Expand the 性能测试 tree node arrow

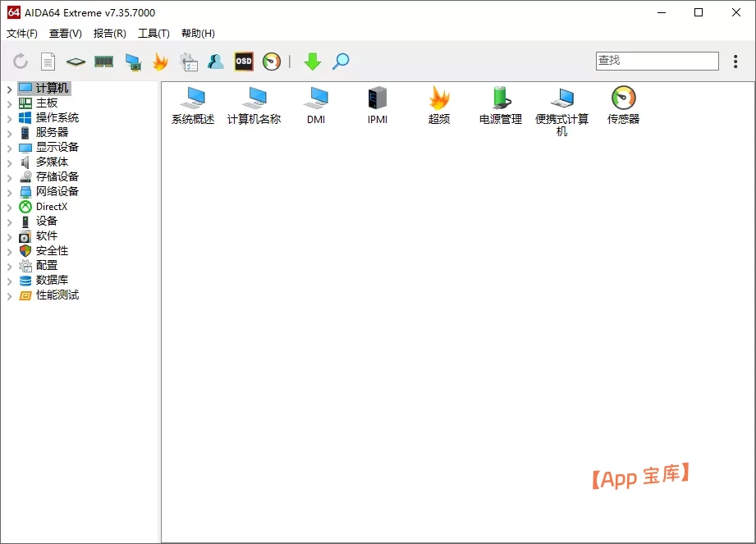9,296
